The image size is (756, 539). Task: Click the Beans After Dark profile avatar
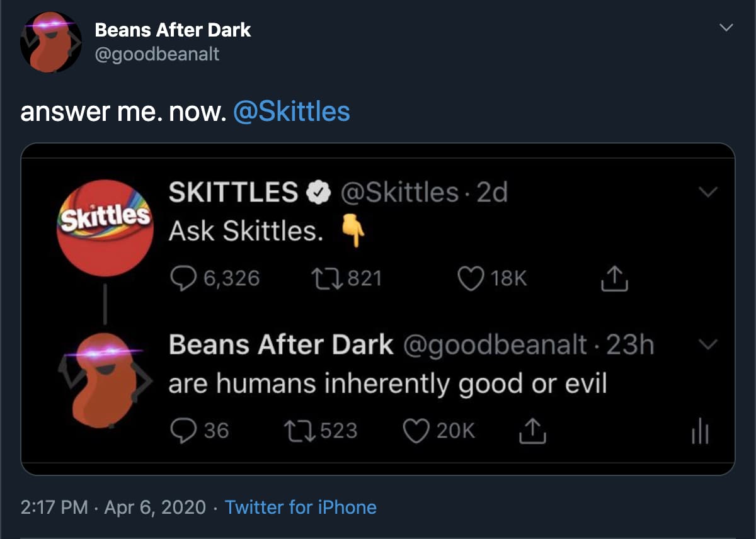coord(50,41)
